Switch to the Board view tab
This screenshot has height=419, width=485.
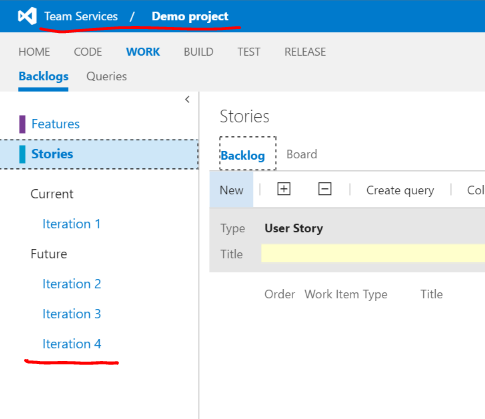pos(302,154)
